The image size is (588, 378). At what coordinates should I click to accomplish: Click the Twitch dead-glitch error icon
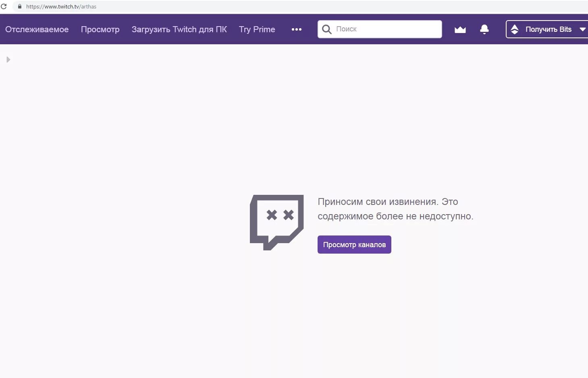coord(276,222)
